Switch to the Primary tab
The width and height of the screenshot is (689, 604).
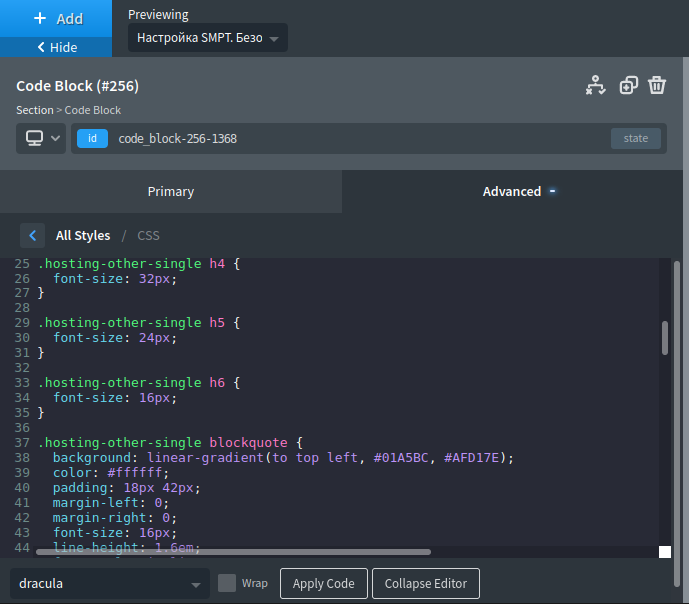pos(171,192)
